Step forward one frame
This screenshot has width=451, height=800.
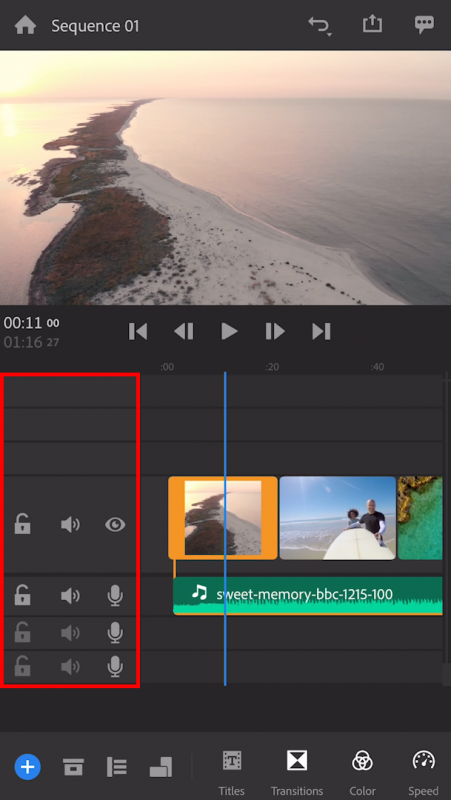(275, 332)
